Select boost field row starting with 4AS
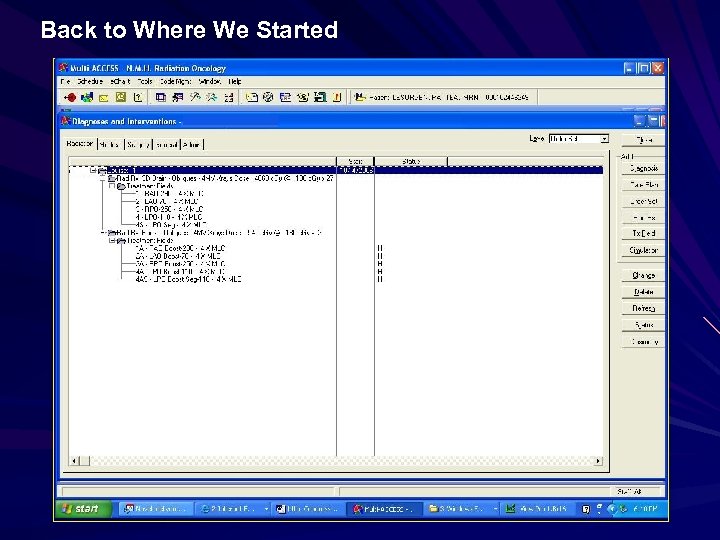The image size is (720, 540). pos(188,279)
